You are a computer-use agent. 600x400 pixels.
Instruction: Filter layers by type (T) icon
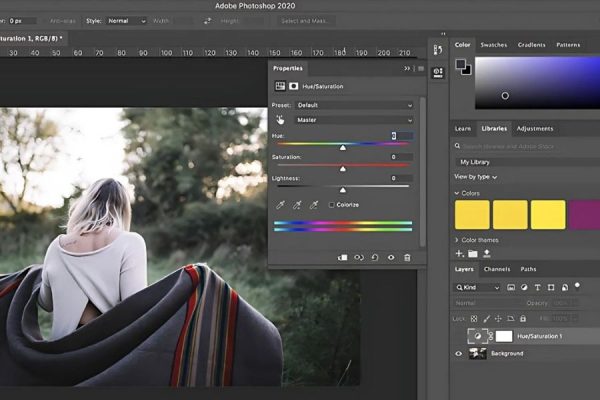[x=540, y=287]
